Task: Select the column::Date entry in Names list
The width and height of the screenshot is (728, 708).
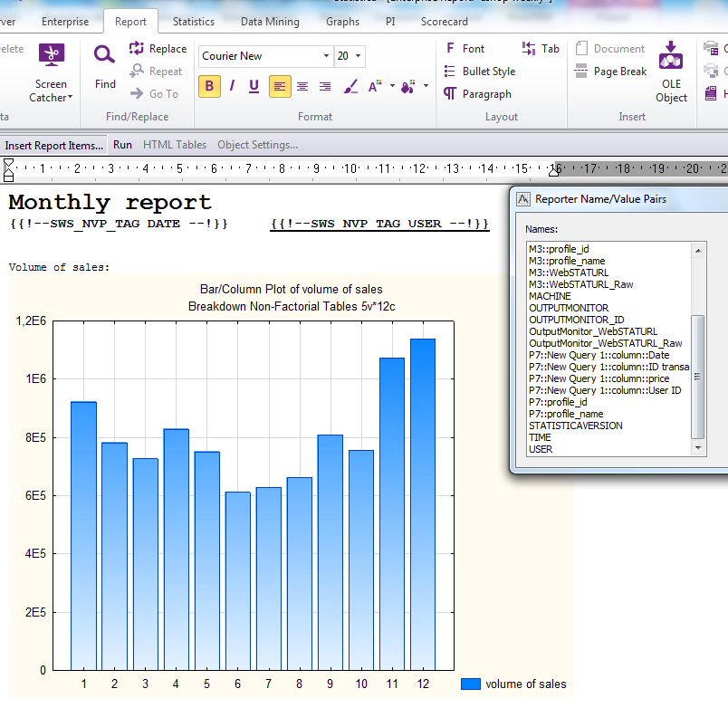Action: point(599,355)
